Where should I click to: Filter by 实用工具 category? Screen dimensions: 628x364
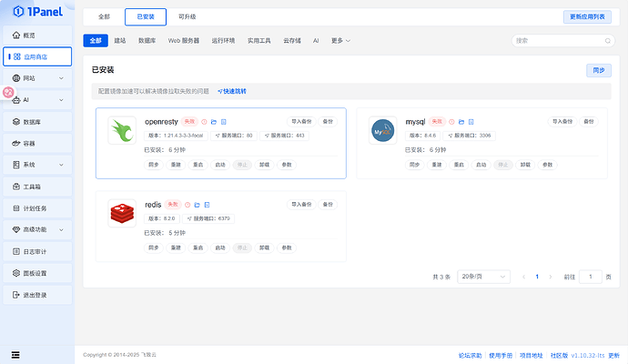click(x=258, y=40)
